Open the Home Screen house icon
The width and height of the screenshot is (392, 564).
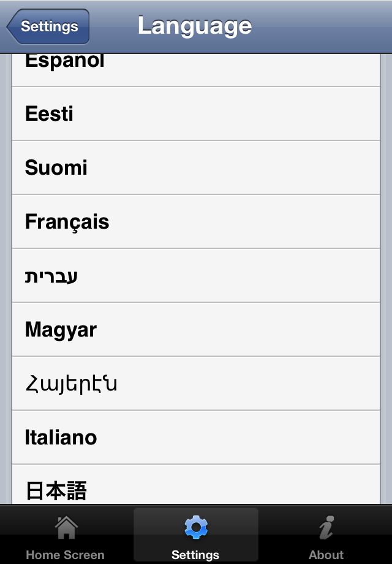click(x=66, y=527)
